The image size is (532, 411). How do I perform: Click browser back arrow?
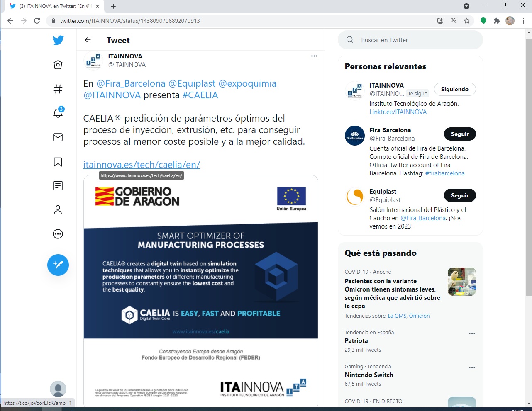pos(10,21)
